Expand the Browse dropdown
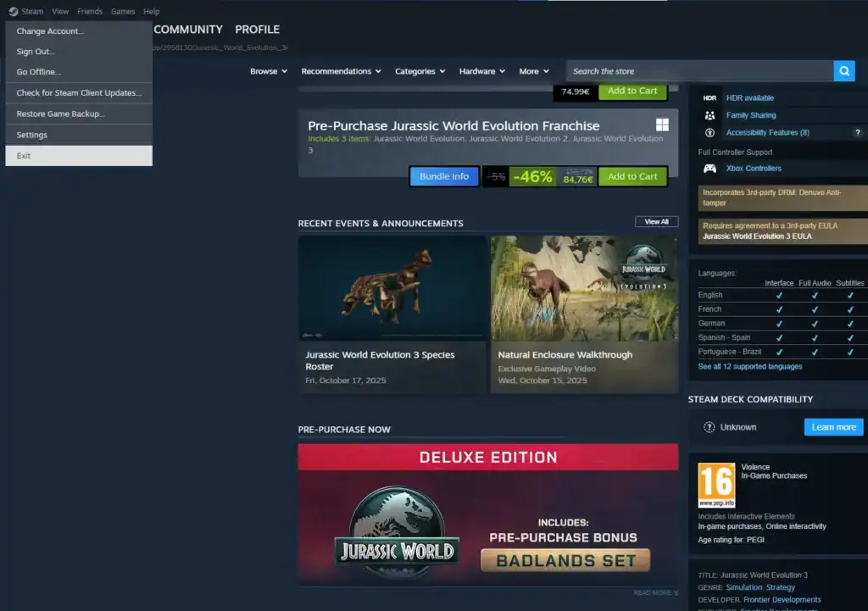Viewport: 868px width, 611px height. pos(268,71)
